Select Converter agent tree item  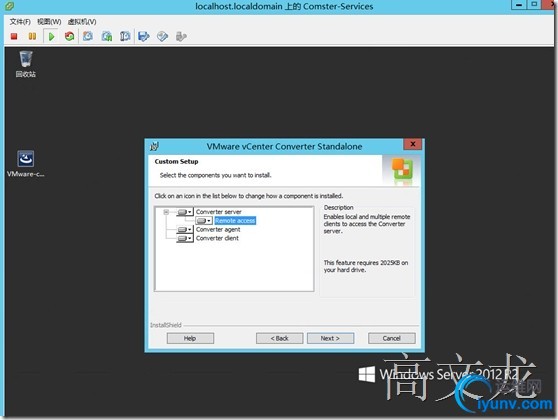(218, 230)
